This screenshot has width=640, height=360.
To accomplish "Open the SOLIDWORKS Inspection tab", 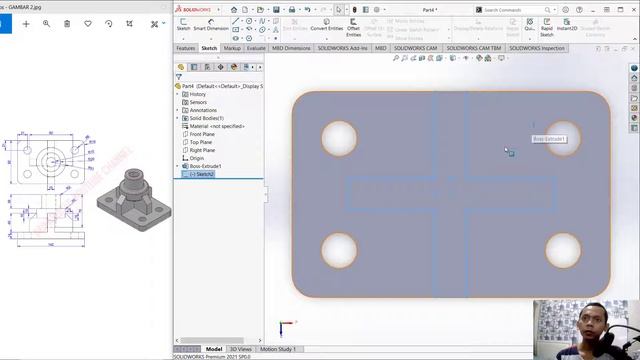I will (x=537, y=48).
